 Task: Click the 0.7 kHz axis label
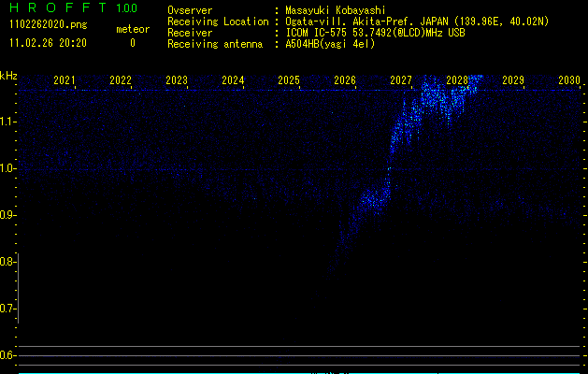tap(7, 309)
